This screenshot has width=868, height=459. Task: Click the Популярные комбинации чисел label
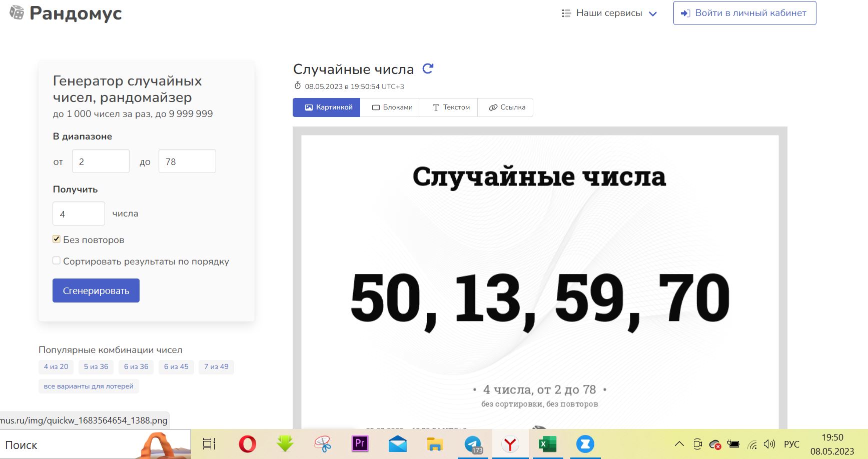coord(111,350)
